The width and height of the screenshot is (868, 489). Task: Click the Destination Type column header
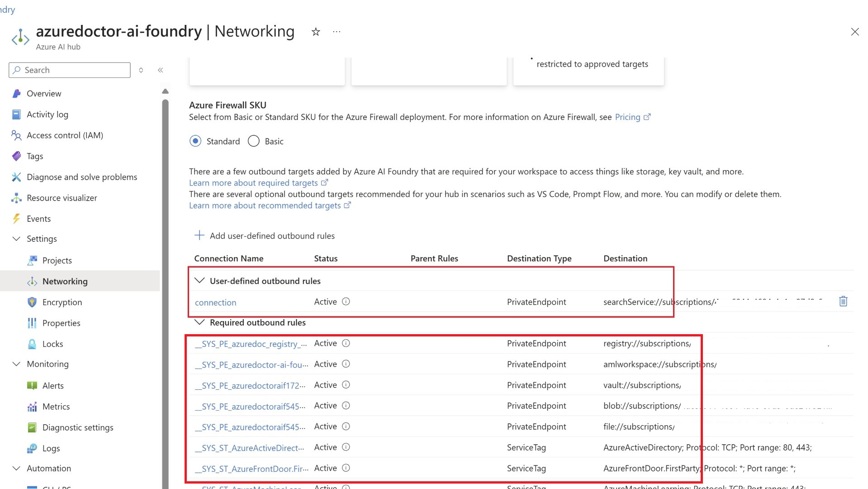pyautogui.click(x=539, y=259)
